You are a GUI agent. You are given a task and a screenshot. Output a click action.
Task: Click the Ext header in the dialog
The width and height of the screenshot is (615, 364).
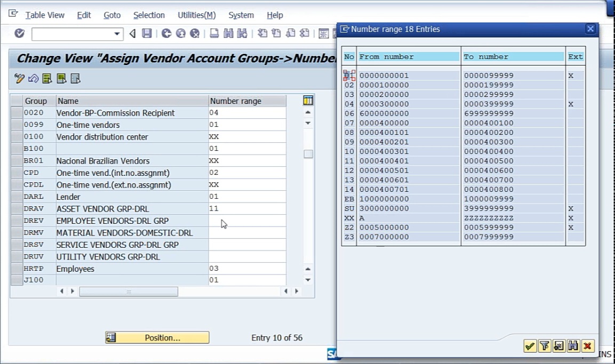(576, 57)
